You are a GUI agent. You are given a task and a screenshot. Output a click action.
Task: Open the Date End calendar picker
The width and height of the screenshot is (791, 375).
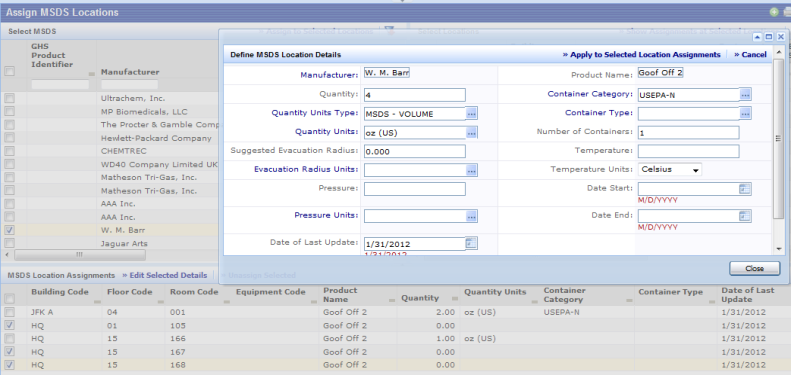tap(745, 216)
